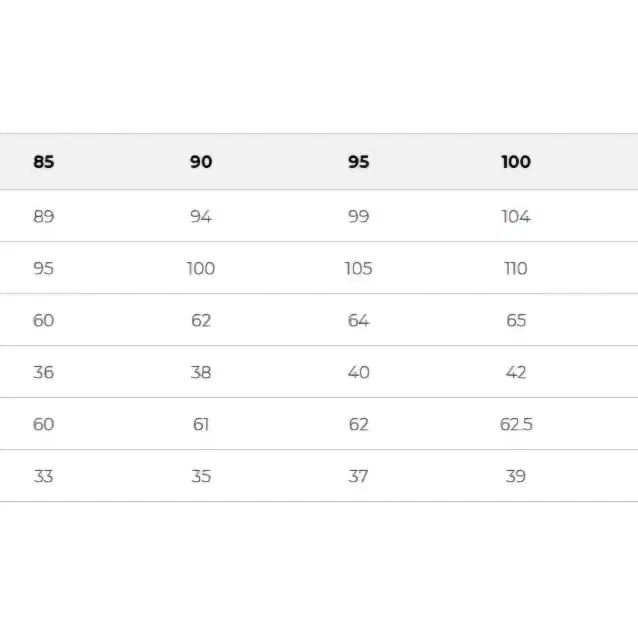Select the size 95 column header
This screenshot has width=638, height=638.
[358, 162]
